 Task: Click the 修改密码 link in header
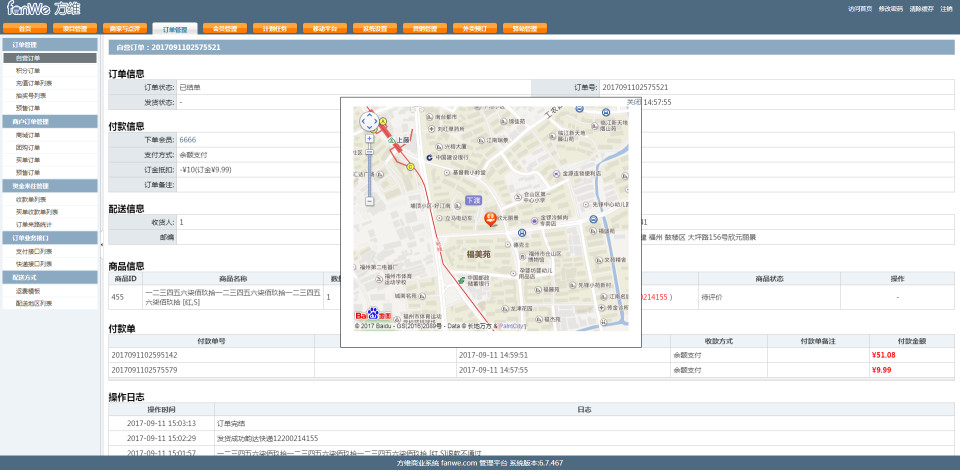[890, 8]
